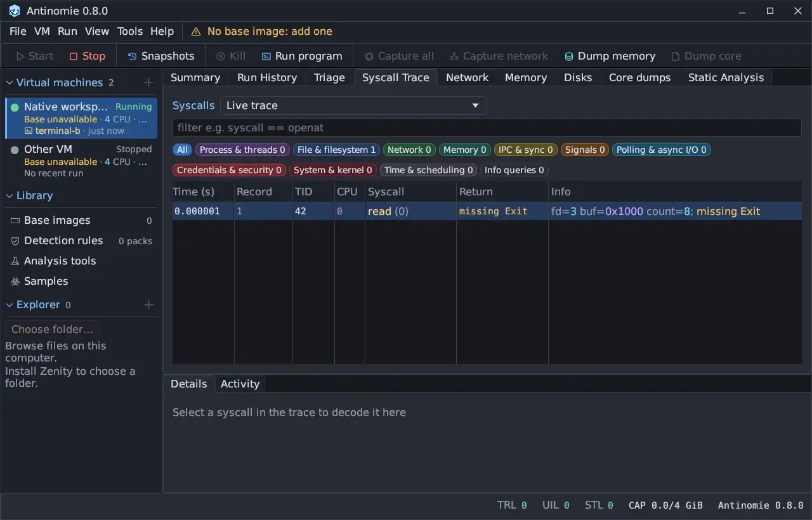Switch to the Triage tab
812x520 pixels.
(x=329, y=77)
